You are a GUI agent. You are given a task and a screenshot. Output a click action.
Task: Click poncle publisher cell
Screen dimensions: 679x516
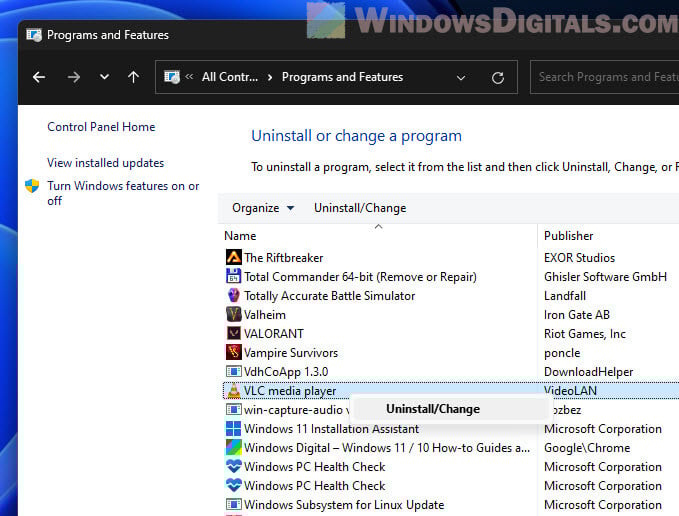point(562,353)
